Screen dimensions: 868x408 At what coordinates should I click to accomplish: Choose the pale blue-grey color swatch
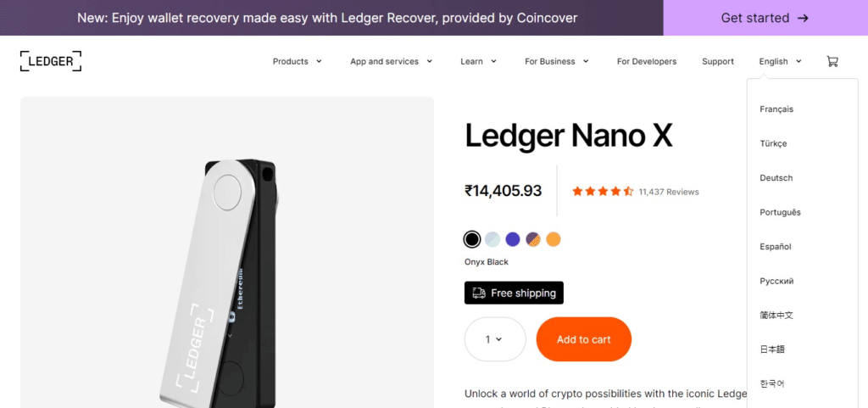point(492,239)
